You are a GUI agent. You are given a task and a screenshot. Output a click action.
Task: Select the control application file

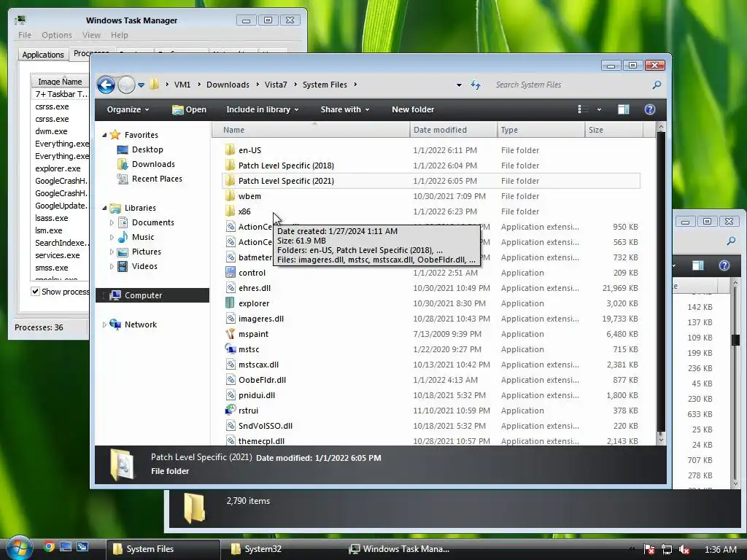click(x=431, y=273)
